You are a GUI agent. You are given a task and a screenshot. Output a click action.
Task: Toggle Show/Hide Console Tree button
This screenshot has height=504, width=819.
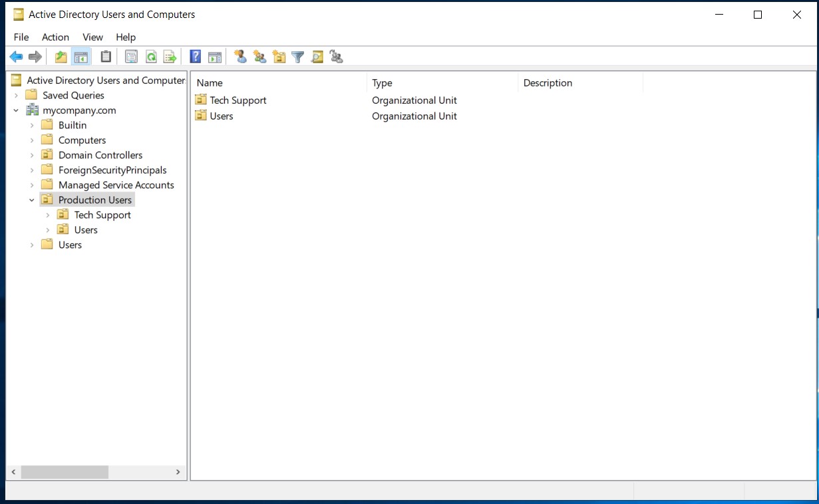[x=81, y=57]
